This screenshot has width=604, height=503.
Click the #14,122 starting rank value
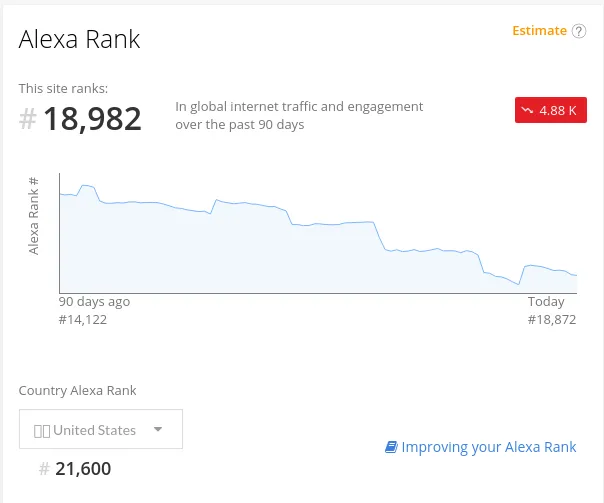click(83, 320)
